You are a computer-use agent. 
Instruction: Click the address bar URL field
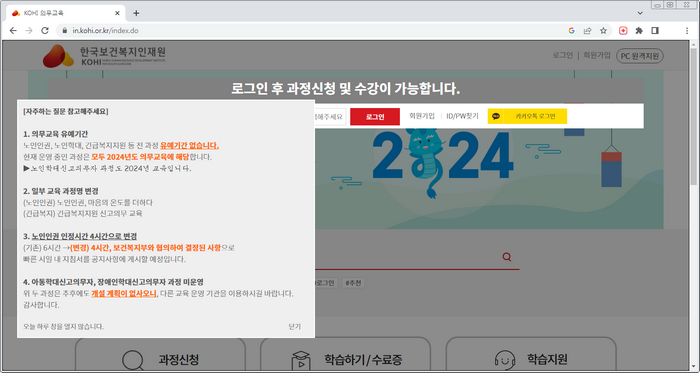coord(312,31)
